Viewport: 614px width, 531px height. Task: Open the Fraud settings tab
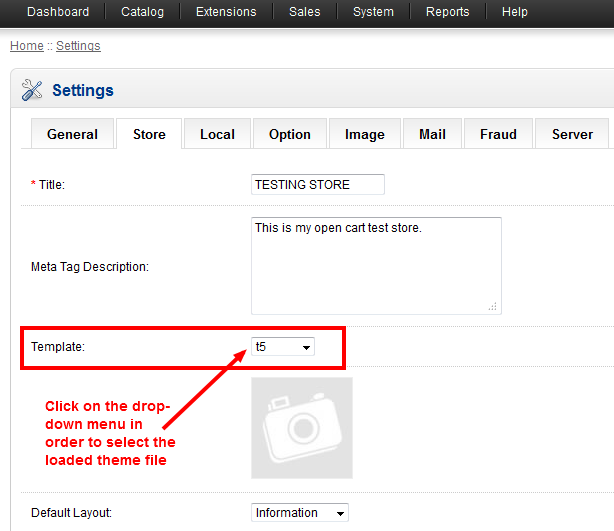[498, 134]
